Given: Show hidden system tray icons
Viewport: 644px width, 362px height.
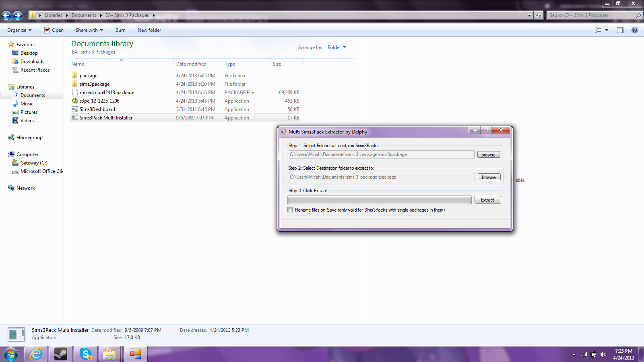Looking at the screenshot, I should 574,354.
